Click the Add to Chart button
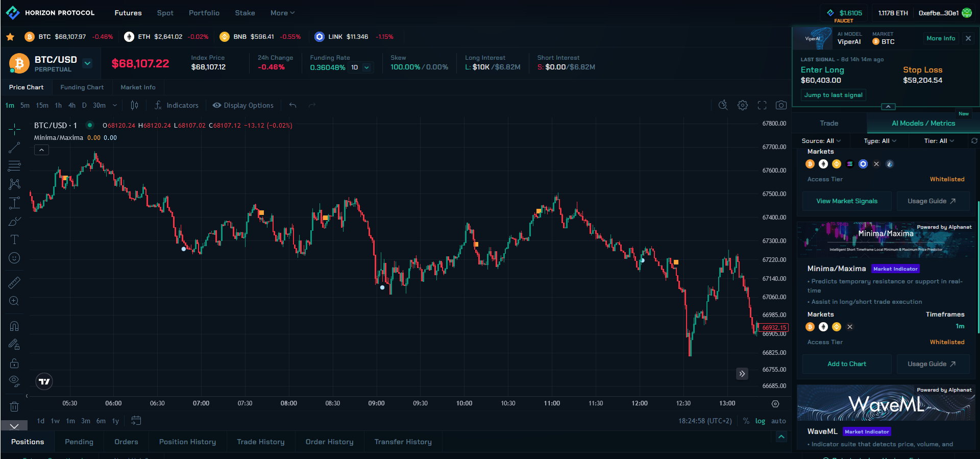980x459 pixels. tap(846, 364)
